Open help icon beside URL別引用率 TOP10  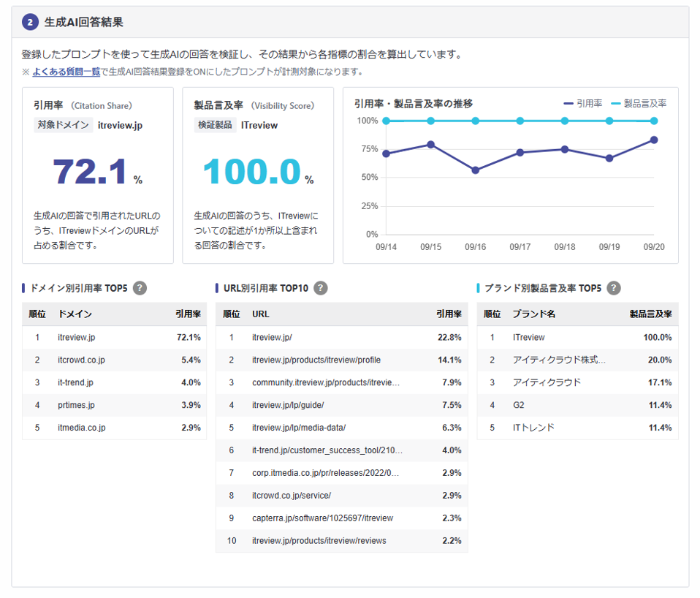[x=320, y=288]
